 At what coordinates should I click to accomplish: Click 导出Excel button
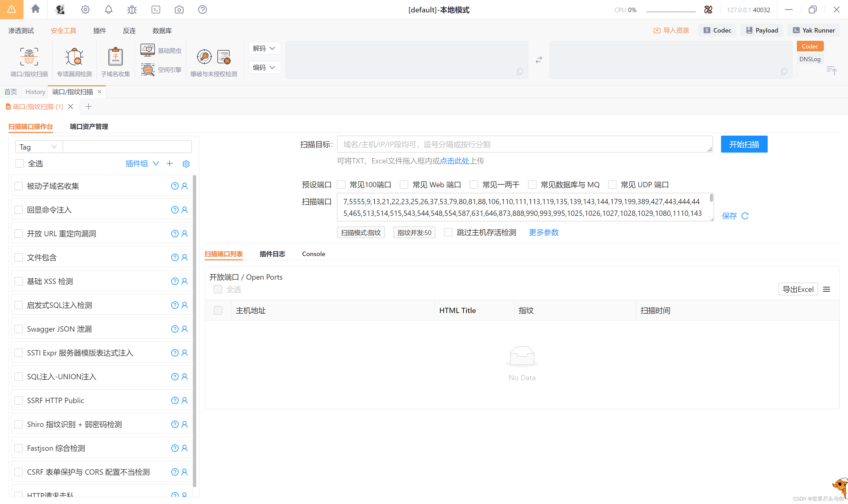coord(798,289)
